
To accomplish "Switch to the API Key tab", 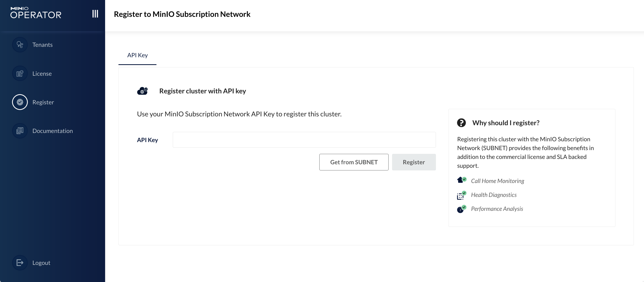I will 137,55.
